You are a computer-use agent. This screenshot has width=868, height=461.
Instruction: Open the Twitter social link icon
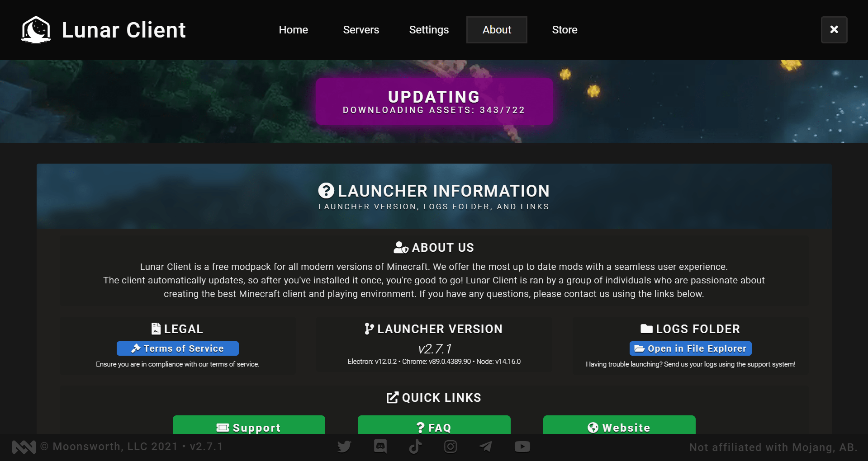point(344,447)
